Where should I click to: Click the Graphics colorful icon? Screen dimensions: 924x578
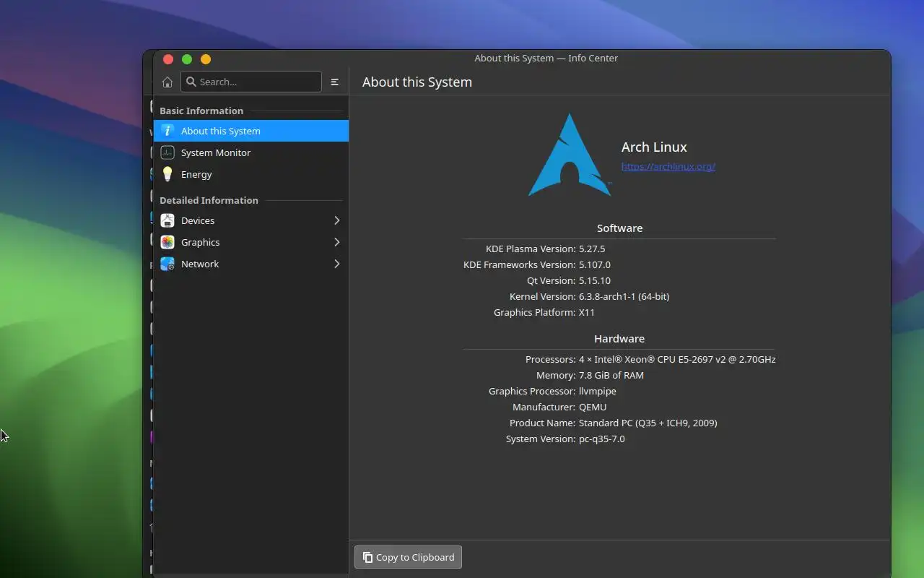click(167, 242)
